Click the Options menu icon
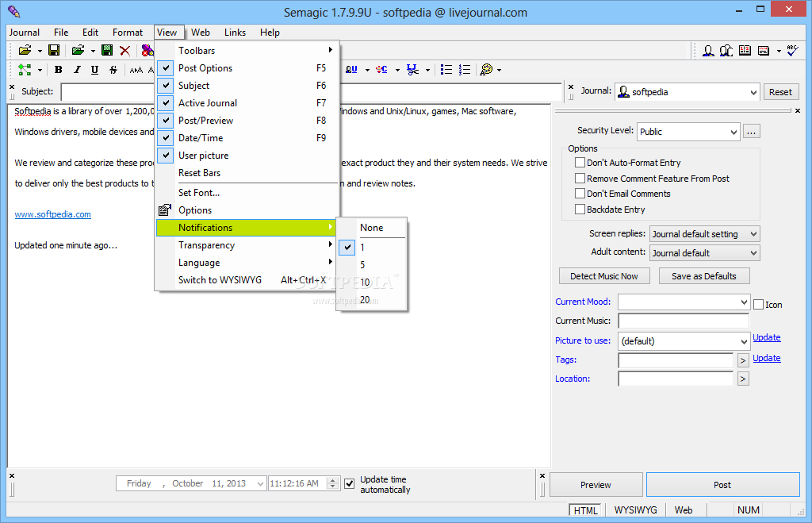Image resolution: width=812 pixels, height=523 pixels. pos(165,210)
